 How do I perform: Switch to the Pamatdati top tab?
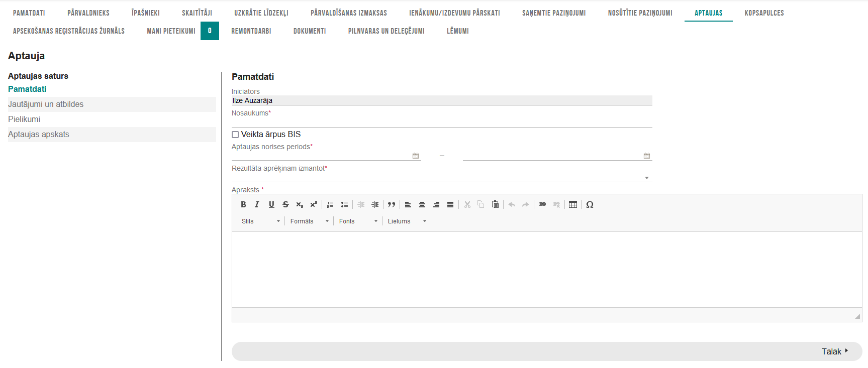29,13
